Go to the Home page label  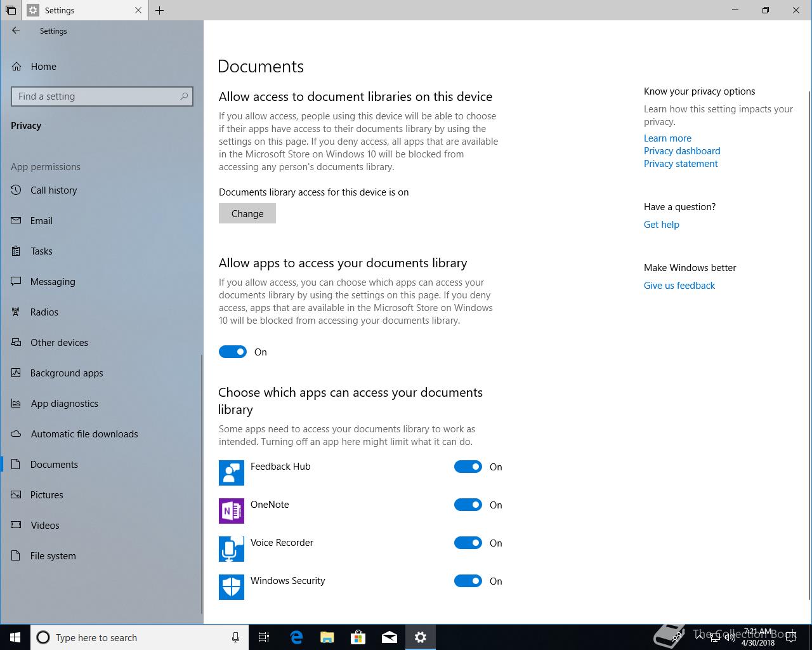pyautogui.click(x=43, y=66)
